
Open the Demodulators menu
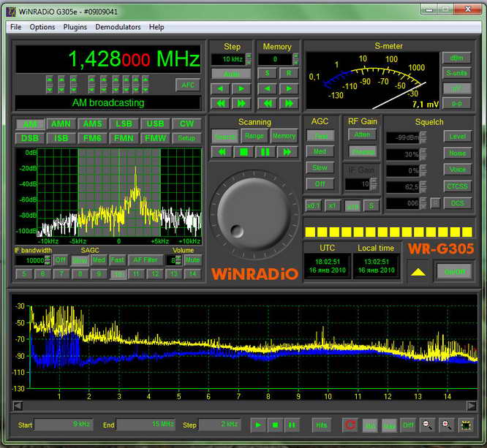(118, 27)
